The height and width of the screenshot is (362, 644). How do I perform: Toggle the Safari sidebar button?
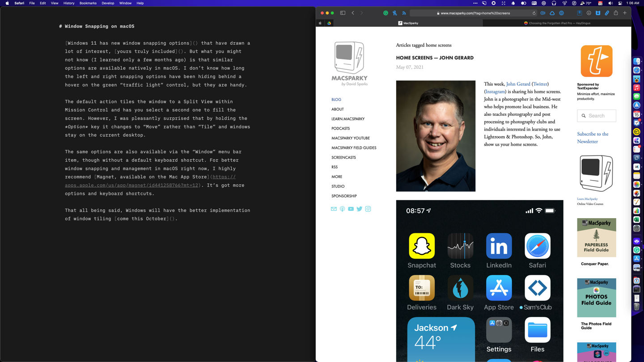(x=343, y=13)
